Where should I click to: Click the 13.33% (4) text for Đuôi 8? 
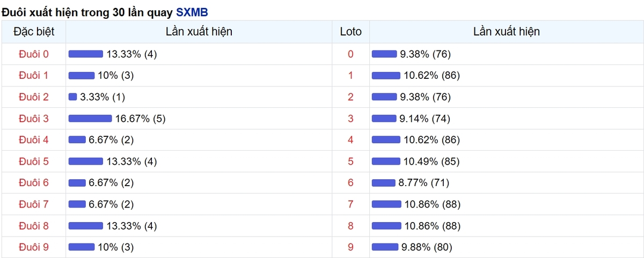click(x=131, y=226)
